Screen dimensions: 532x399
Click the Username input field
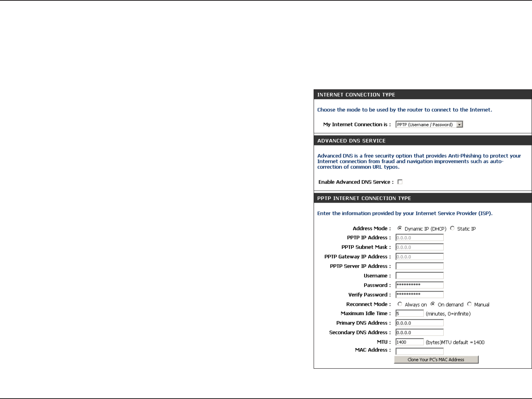tap(420, 276)
